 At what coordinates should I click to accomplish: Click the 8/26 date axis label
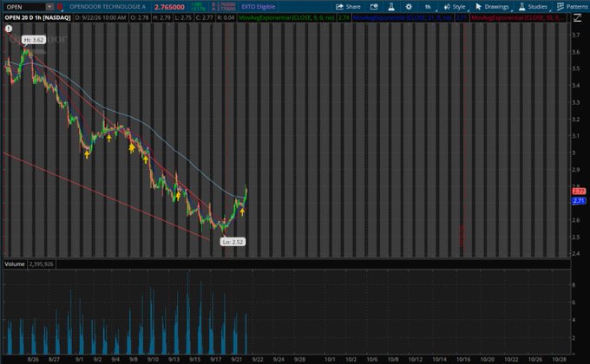pyautogui.click(x=33, y=359)
